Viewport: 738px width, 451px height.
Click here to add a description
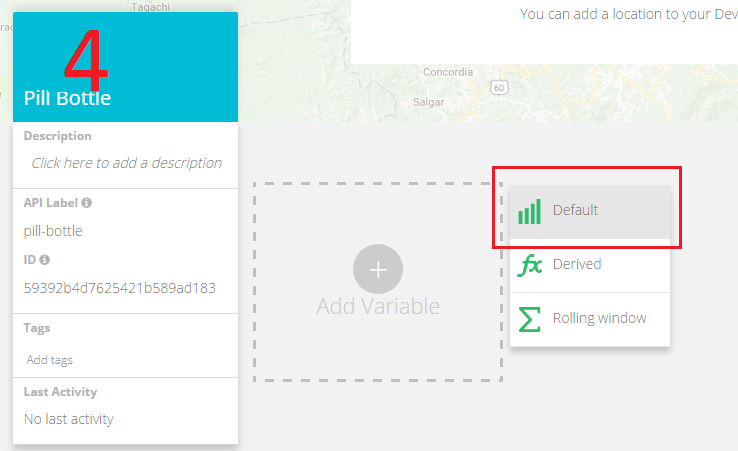tap(126, 163)
